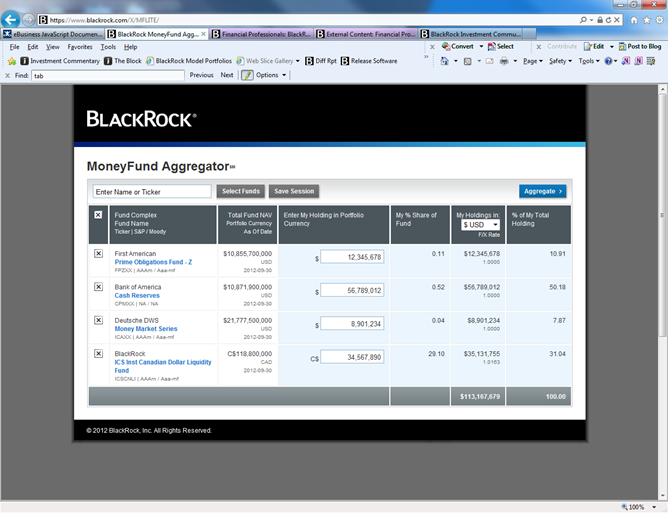Click Previous in the Find bar

pyautogui.click(x=202, y=75)
